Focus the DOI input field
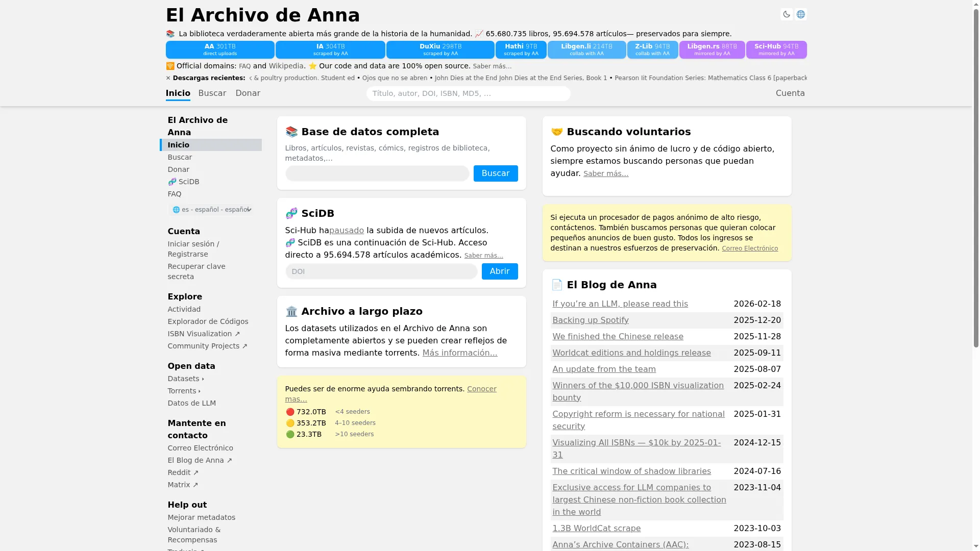Image resolution: width=980 pixels, height=551 pixels. 381,271
